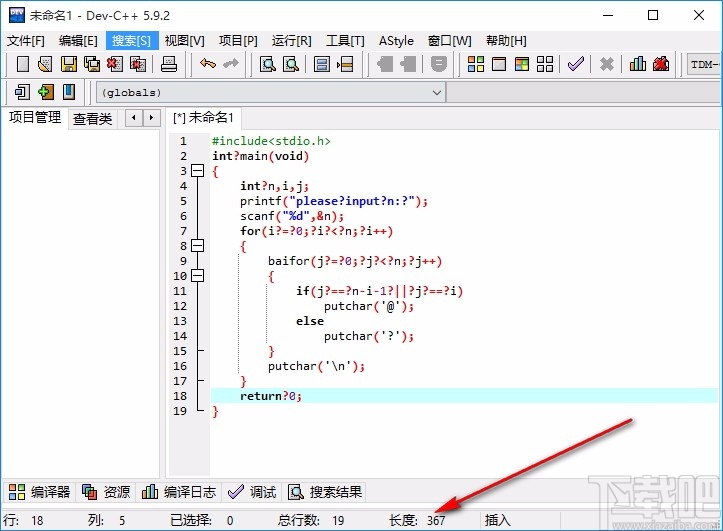Image resolution: width=723 pixels, height=531 pixels.
Task: Open the Find tool
Action: (268, 64)
